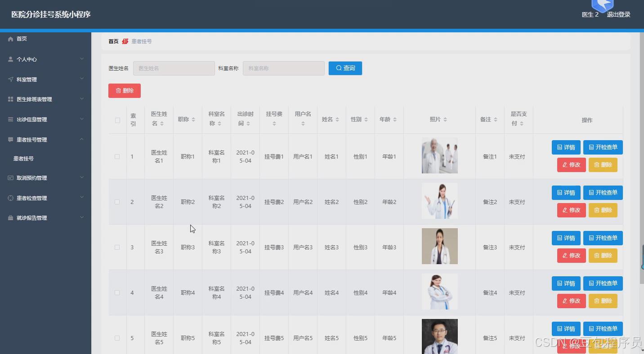Open 详情 for row 1

pyautogui.click(x=566, y=147)
